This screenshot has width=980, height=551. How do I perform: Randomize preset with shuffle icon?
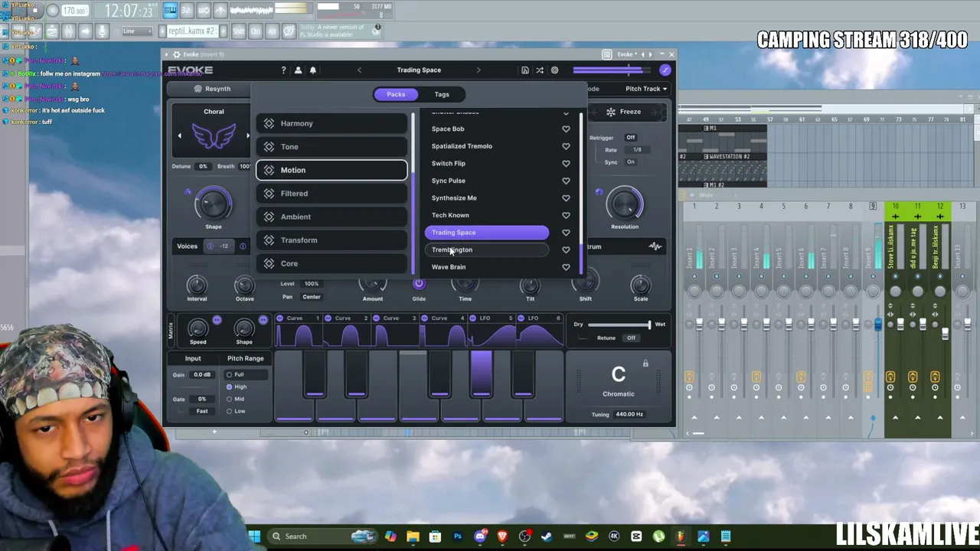point(540,70)
